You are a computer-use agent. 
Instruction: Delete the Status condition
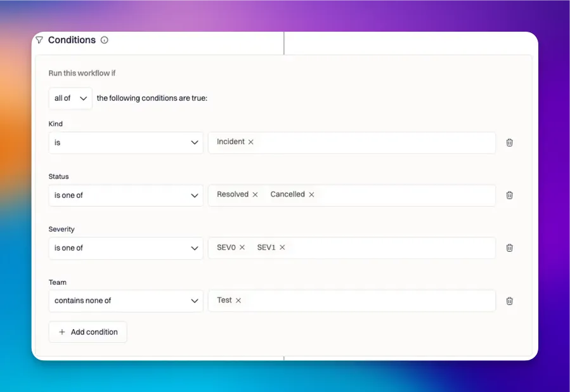point(509,195)
